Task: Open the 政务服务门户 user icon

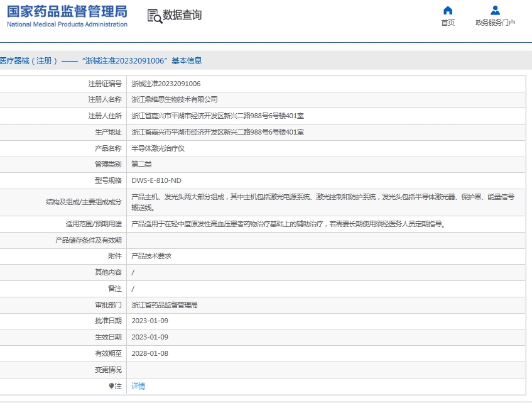Action: [x=495, y=11]
